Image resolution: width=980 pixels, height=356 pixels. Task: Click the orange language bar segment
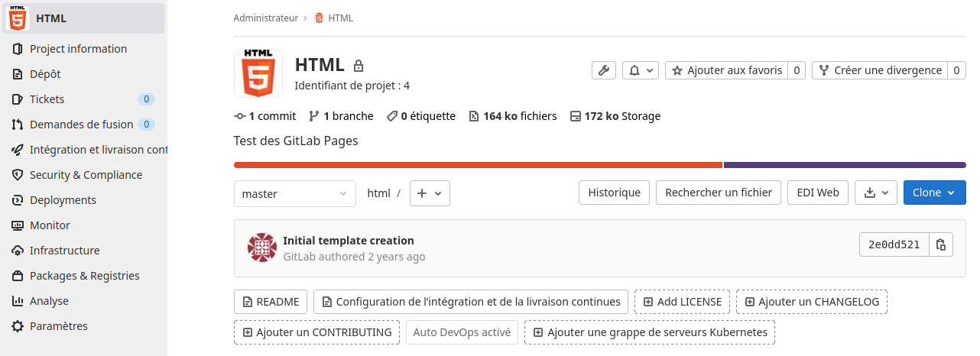pyautogui.click(x=478, y=165)
